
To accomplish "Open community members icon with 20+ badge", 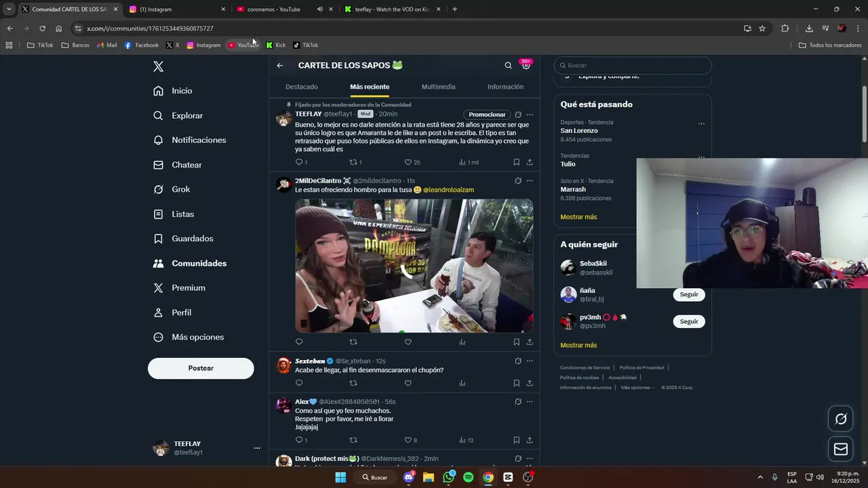I will coord(526,65).
